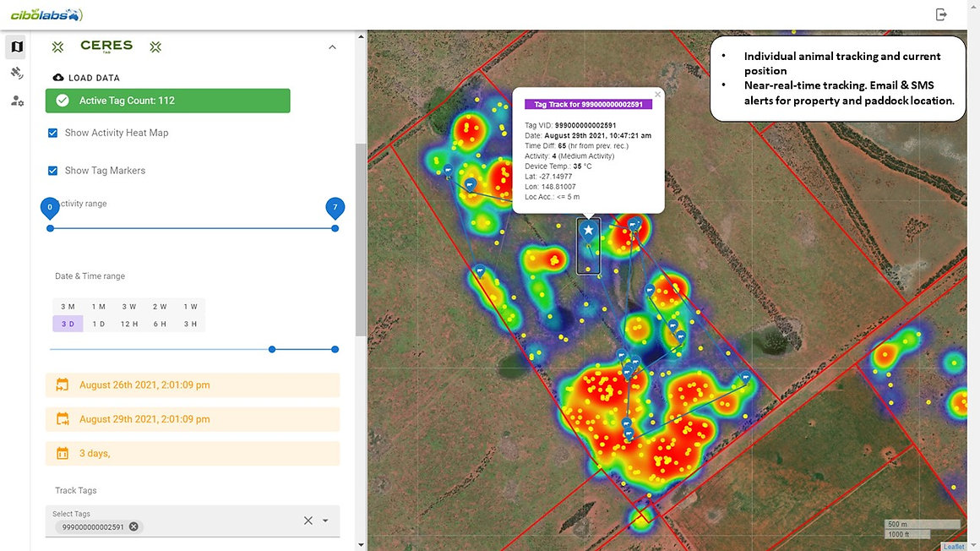Open the user settings sidebar icon
The image size is (980, 551).
(17, 101)
